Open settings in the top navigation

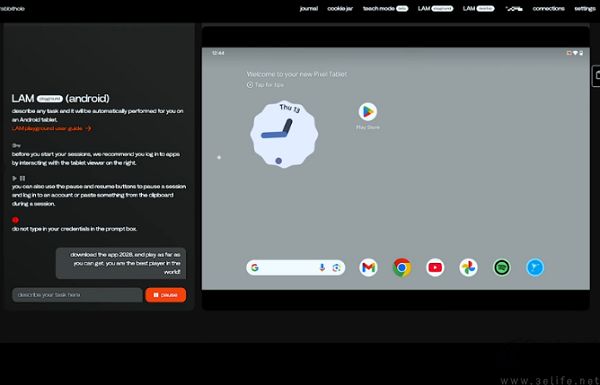coord(585,8)
